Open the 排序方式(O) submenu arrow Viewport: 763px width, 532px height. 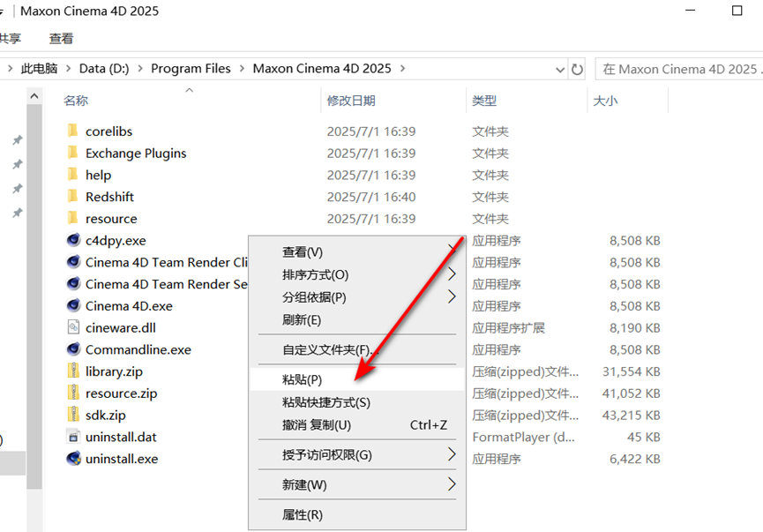452,274
